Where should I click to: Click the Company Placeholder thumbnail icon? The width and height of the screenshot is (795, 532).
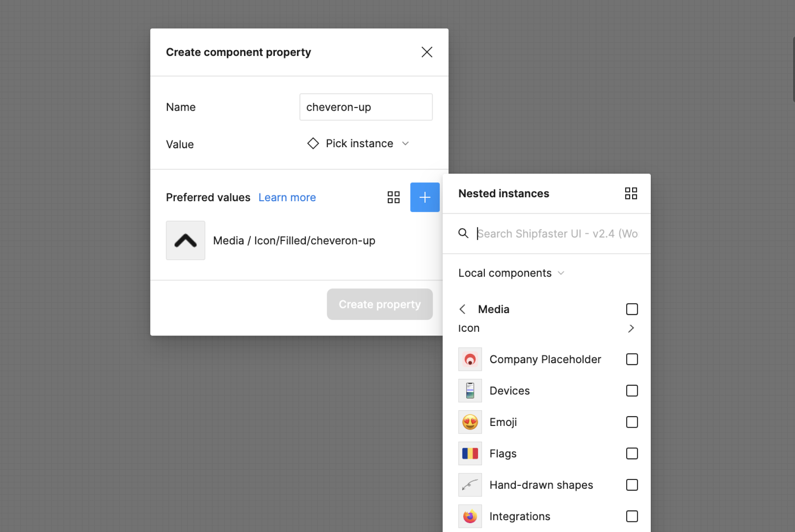pyautogui.click(x=470, y=359)
